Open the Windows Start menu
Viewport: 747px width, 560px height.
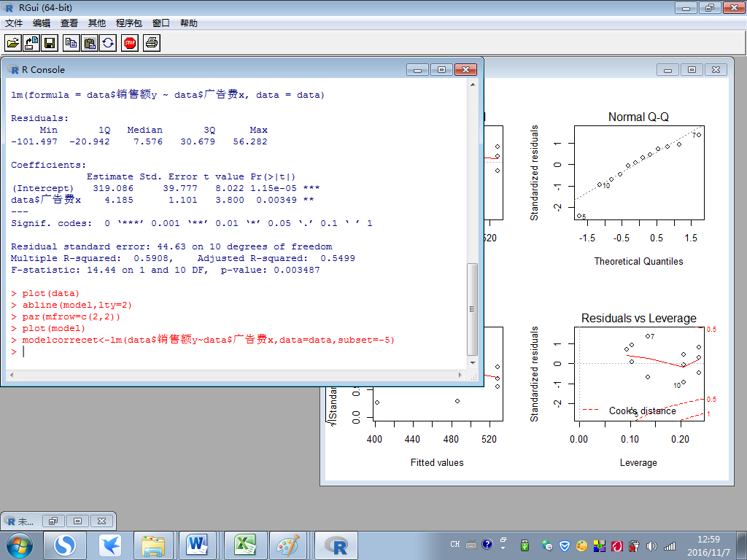pyautogui.click(x=20, y=545)
